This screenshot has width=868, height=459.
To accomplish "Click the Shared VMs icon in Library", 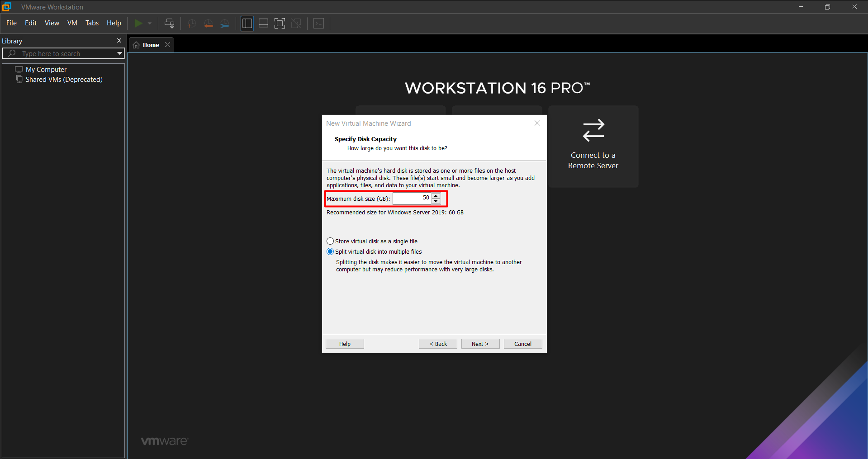I will point(19,79).
